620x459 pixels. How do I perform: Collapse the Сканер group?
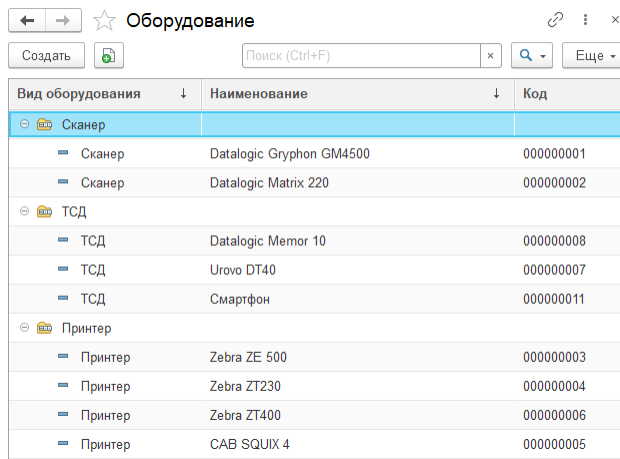(24, 125)
